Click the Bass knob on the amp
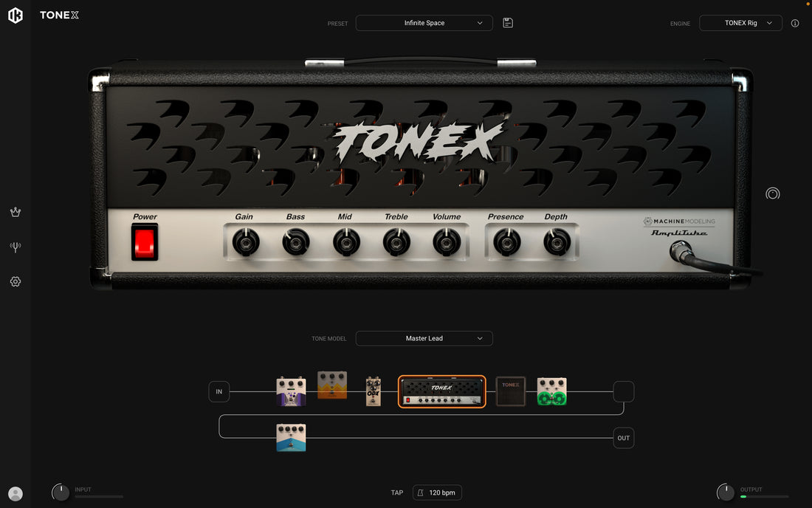The image size is (812, 508). [296, 242]
